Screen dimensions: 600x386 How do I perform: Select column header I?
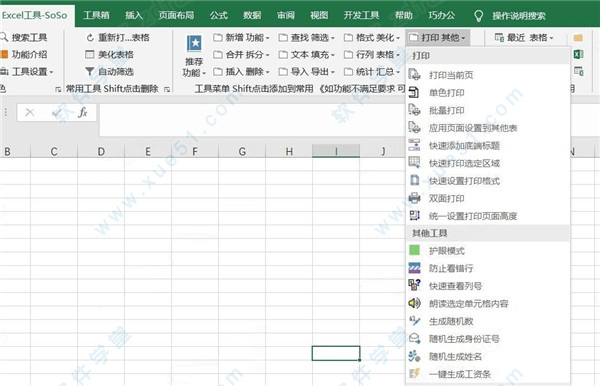(336, 151)
